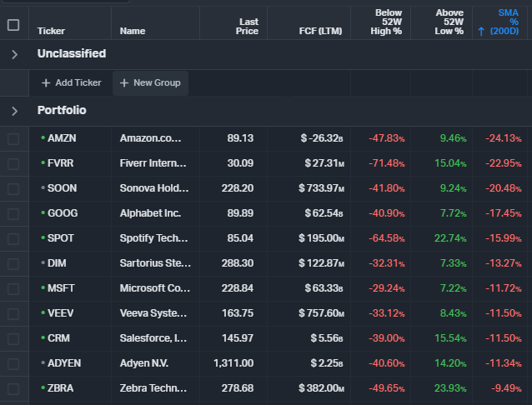Click the -71.48% below high value
The image size is (532, 405).
click(x=387, y=163)
